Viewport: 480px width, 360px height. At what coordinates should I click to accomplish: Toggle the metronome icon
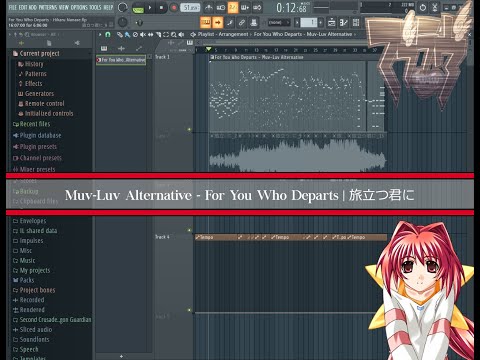[x=209, y=7]
